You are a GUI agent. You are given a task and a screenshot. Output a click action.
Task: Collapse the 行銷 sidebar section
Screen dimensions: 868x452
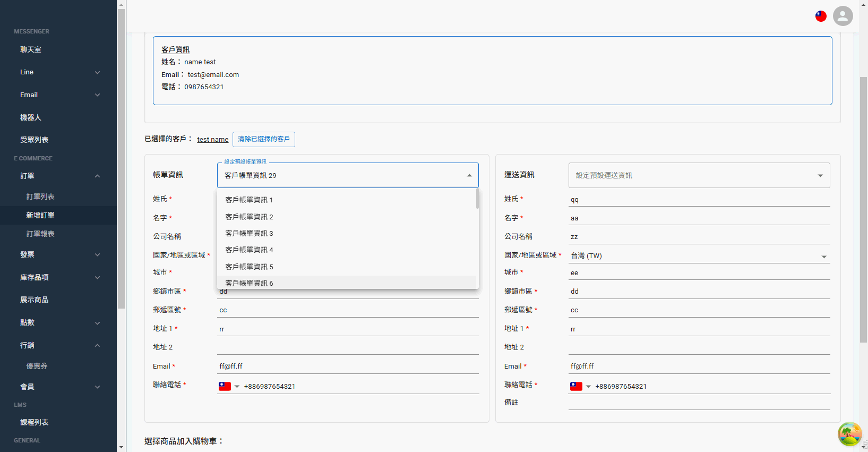pos(58,345)
